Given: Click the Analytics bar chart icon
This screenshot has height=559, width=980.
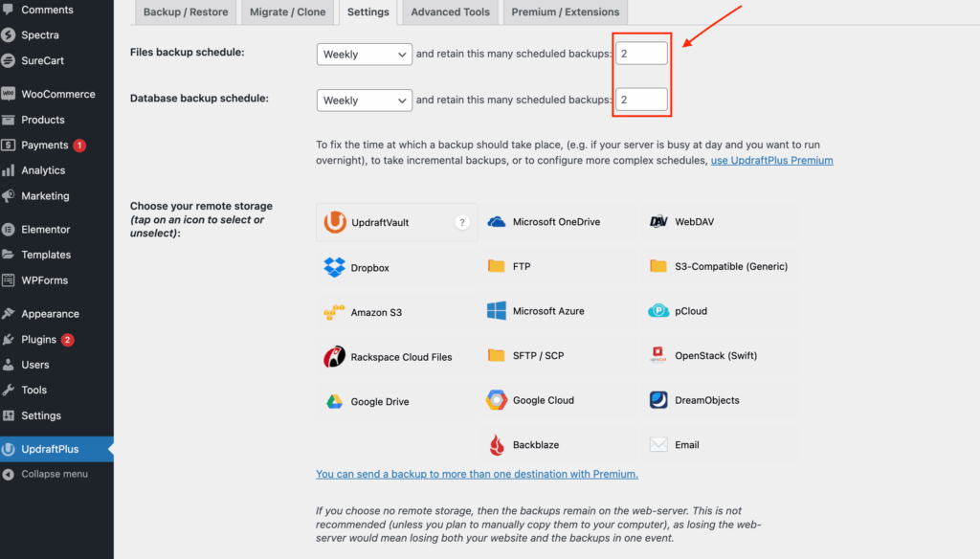Looking at the screenshot, I should pyautogui.click(x=8, y=170).
